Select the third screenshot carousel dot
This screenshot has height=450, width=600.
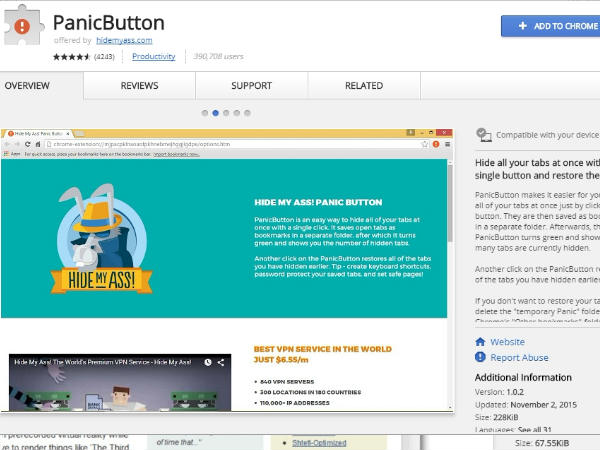pyautogui.click(x=226, y=113)
